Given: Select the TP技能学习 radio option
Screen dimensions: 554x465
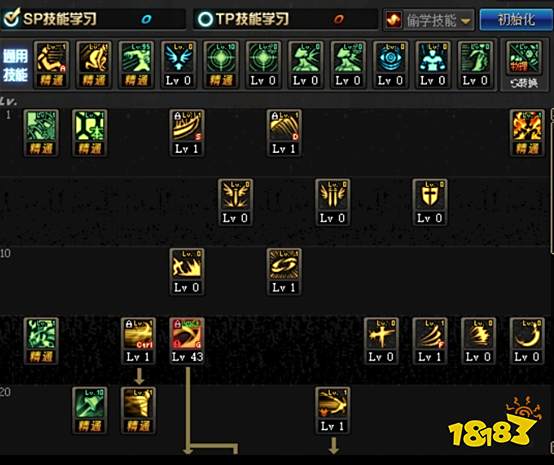Looking at the screenshot, I should click(x=205, y=19).
